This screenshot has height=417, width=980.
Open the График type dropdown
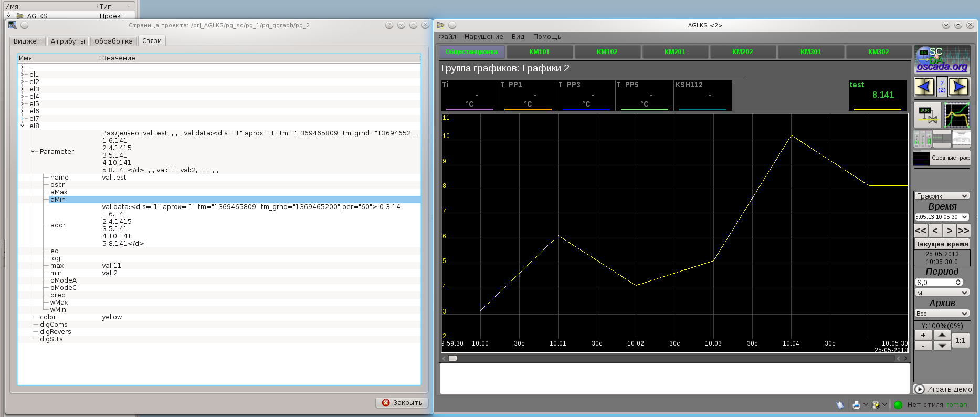click(x=942, y=196)
